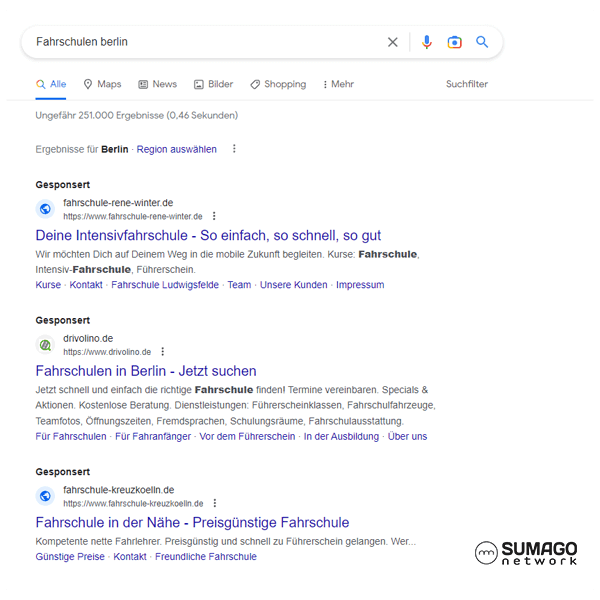Open image search with the camera icon
The height and width of the screenshot is (600, 600).
(x=454, y=42)
